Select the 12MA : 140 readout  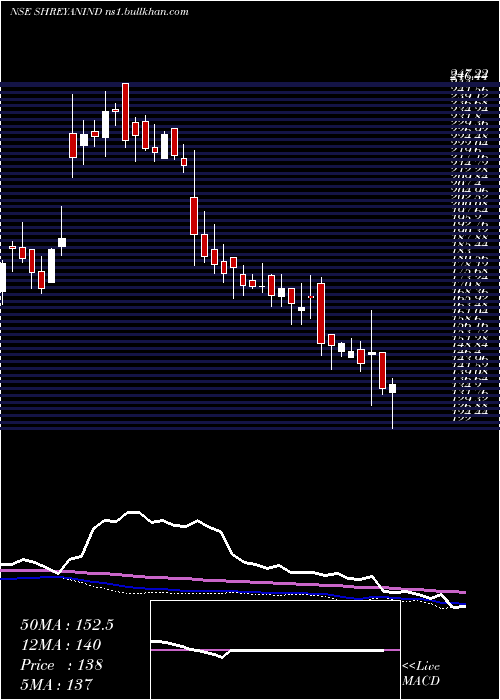(61, 645)
